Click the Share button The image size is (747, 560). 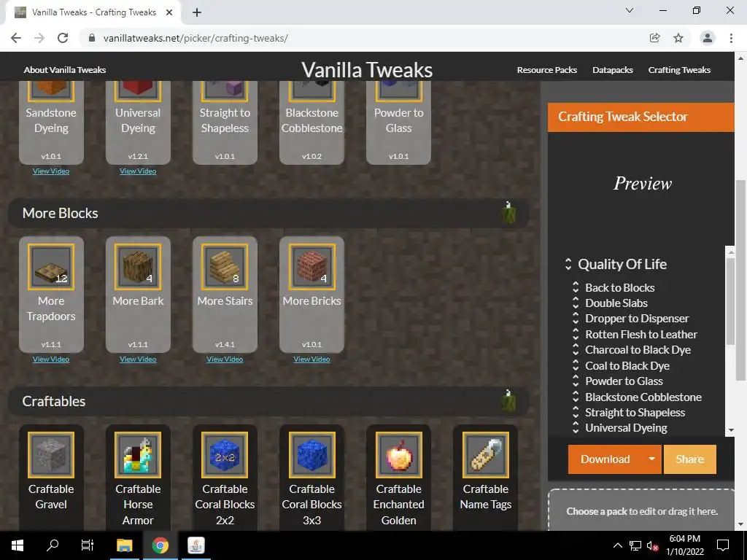click(x=690, y=459)
